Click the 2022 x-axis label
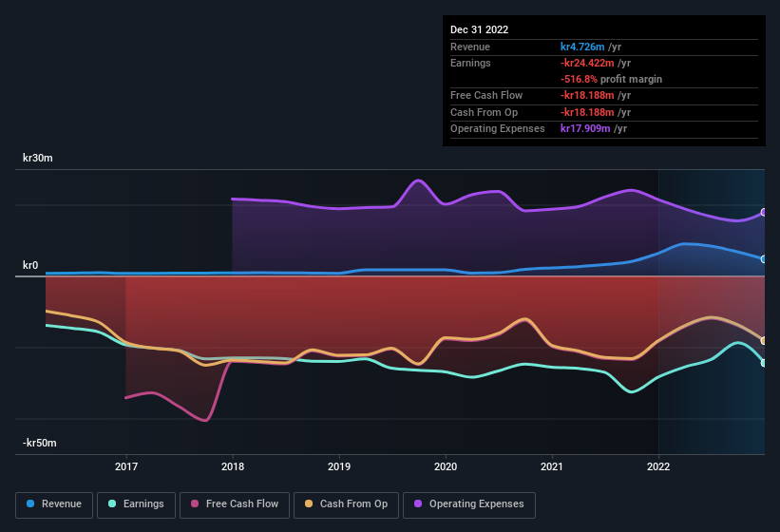Image resolution: width=780 pixels, height=532 pixels. (x=658, y=466)
